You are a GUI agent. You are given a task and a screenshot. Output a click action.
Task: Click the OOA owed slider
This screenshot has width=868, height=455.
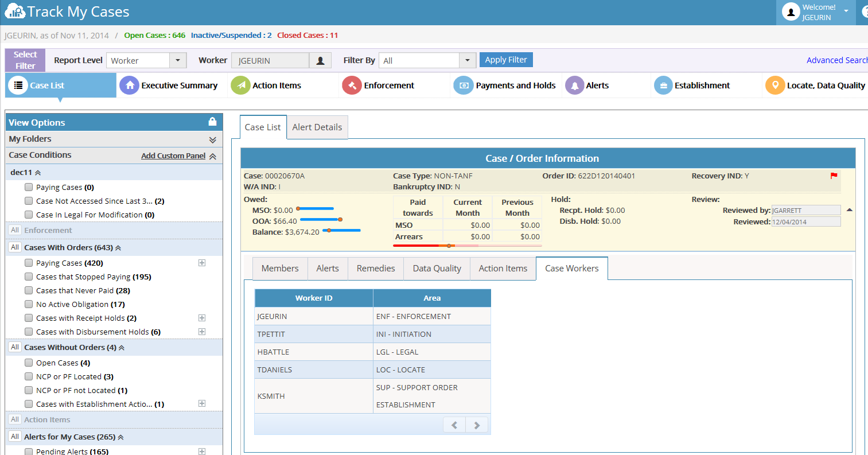[321, 219]
